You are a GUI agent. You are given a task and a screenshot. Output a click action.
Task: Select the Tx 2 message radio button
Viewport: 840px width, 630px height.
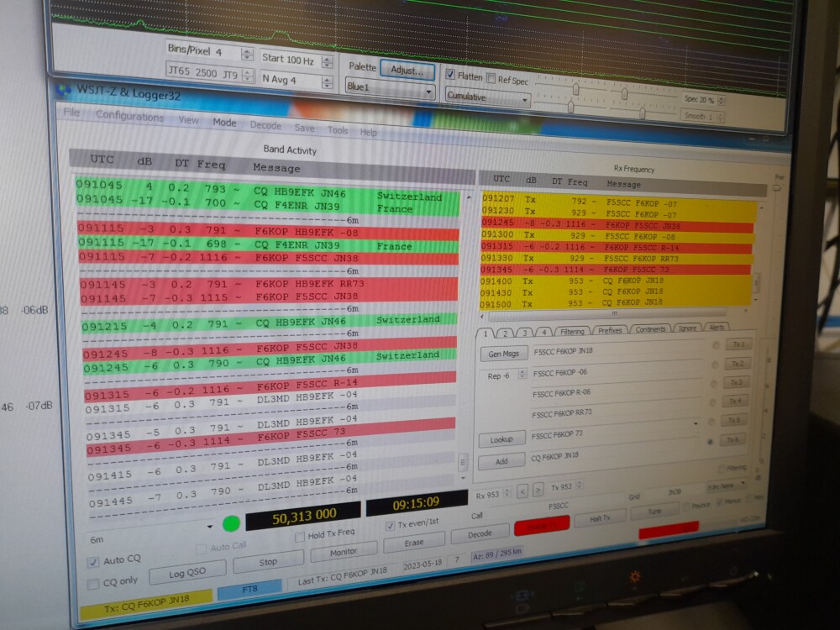(x=715, y=365)
